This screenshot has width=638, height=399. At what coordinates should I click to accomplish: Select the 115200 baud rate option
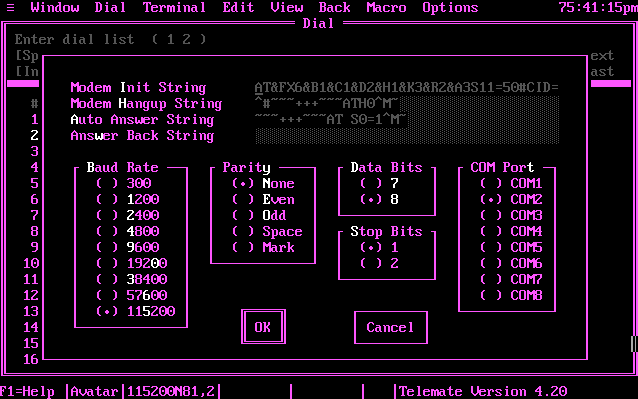tap(135, 311)
